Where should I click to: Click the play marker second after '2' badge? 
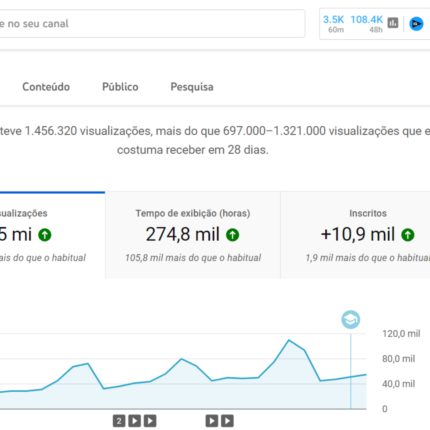150,421
